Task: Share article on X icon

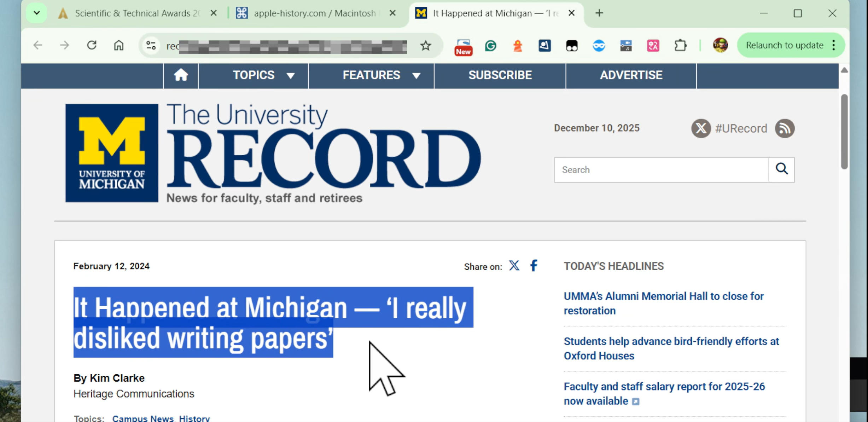Action: [514, 266]
